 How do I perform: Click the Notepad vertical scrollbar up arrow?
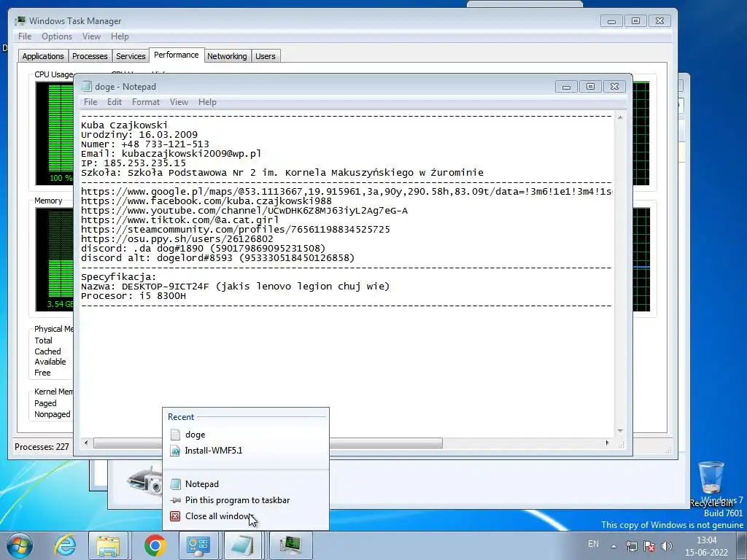[620, 117]
